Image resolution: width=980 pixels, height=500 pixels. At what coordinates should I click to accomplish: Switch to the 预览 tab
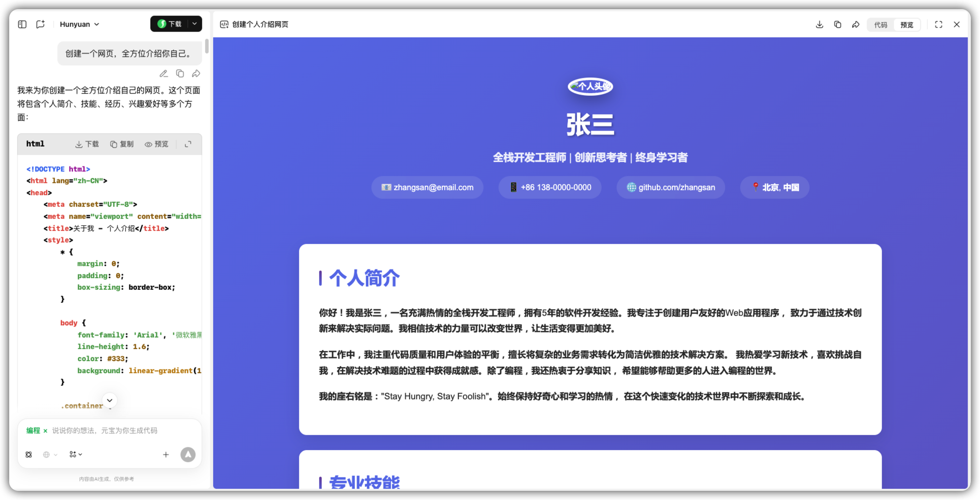907,25
